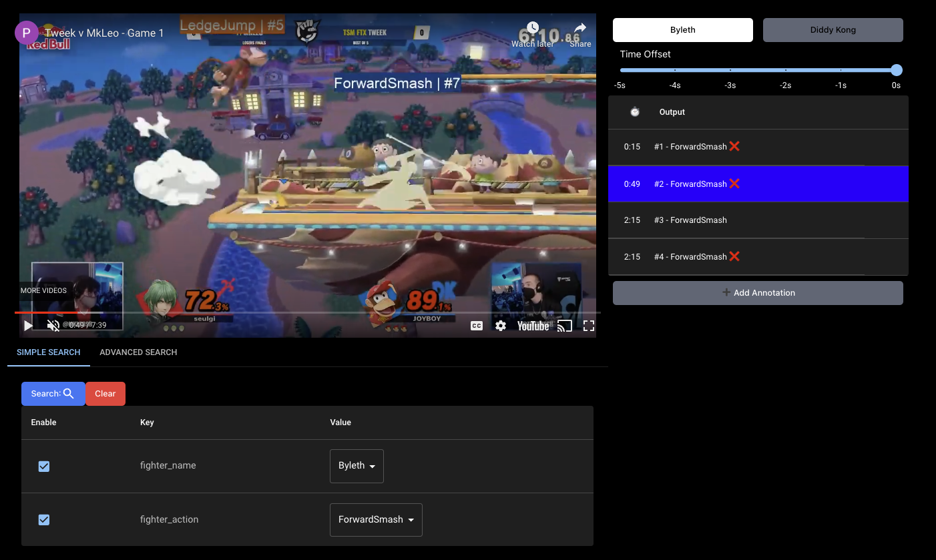Switch to the Advanced Search tab

[138, 352]
